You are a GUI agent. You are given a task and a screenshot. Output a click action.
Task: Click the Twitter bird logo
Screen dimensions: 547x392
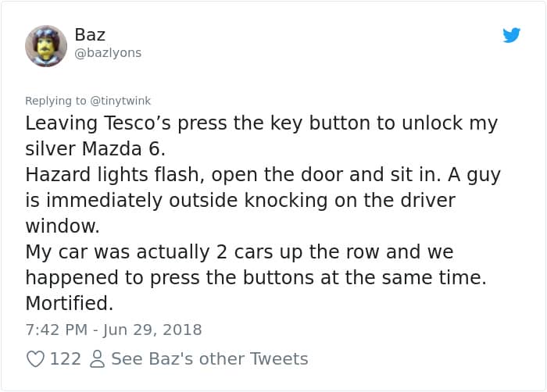511,35
